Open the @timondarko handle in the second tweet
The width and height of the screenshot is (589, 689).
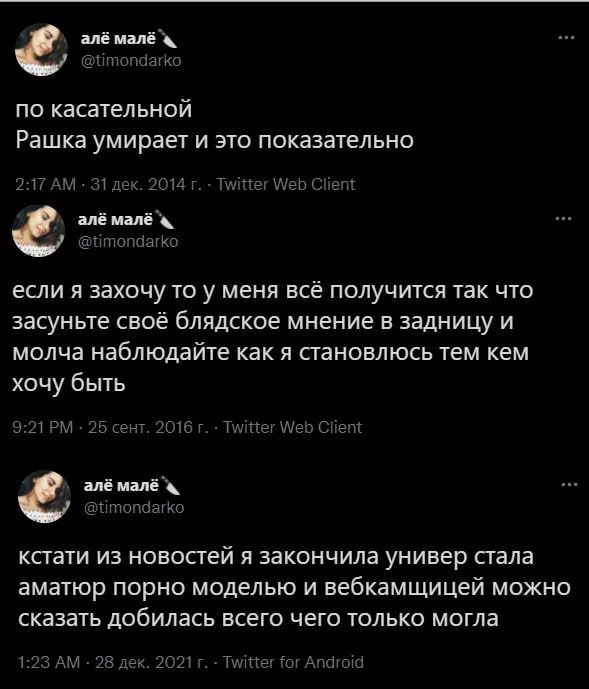128,241
